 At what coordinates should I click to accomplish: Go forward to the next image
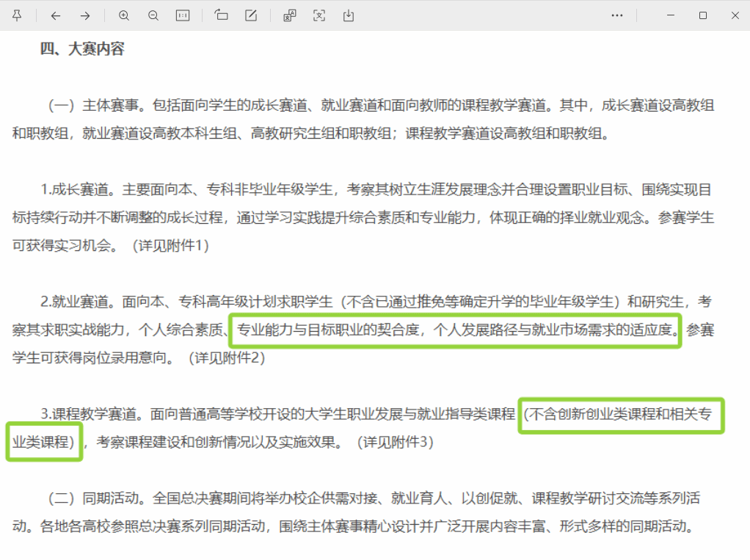[x=85, y=15]
